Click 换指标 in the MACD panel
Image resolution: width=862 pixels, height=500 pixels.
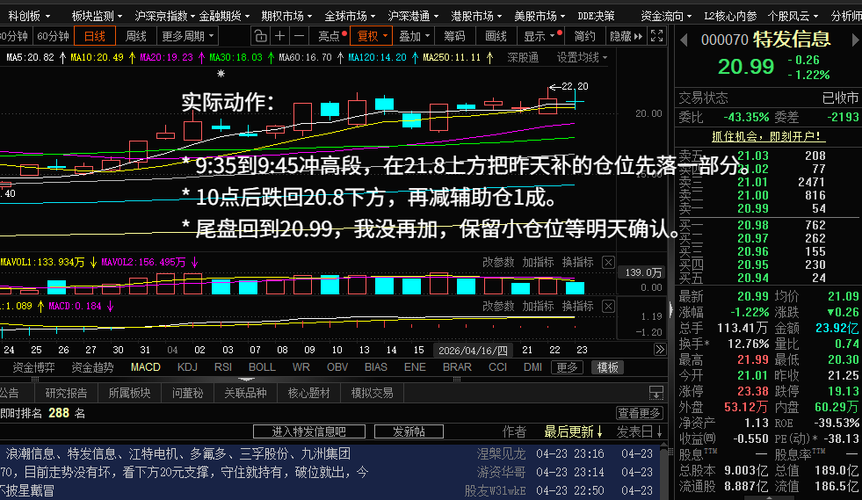pos(577,306)
